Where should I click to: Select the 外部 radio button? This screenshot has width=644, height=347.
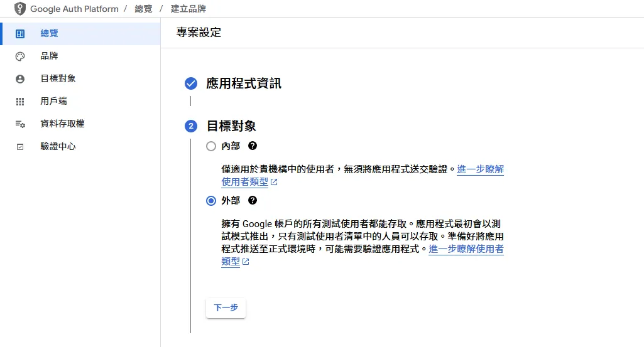click(x=210, y=201)
